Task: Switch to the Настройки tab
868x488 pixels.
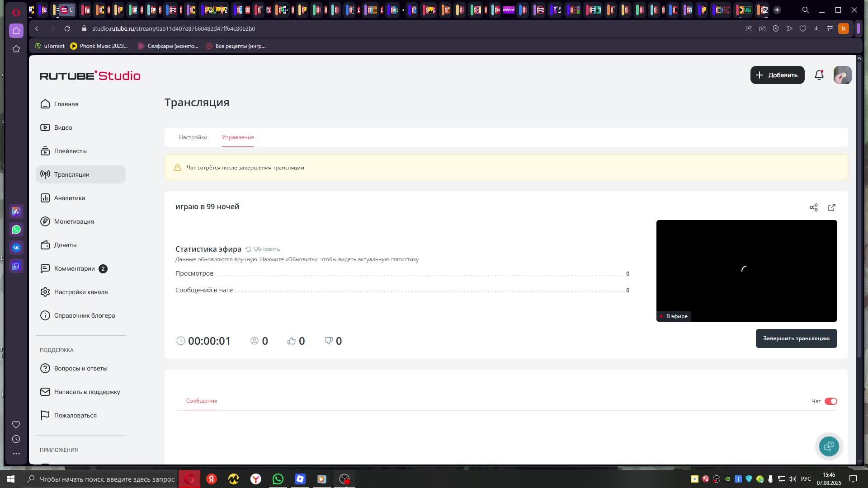Action: click(x=193, y=137)
